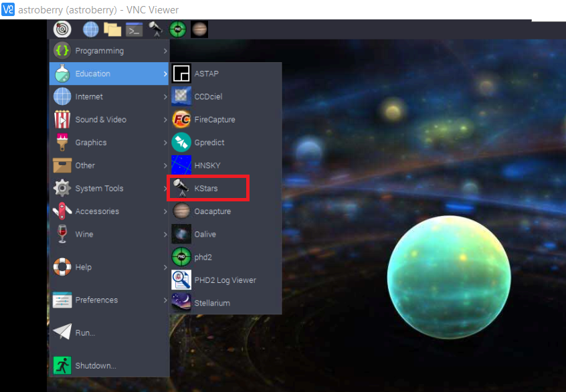Launch FireCapture from the submenu
This screenshot has height=392, width=566.
[226, 120]
